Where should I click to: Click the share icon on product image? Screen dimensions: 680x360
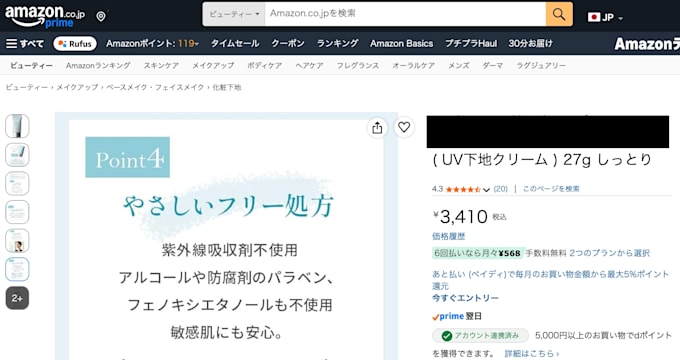(x=377, y=128)
